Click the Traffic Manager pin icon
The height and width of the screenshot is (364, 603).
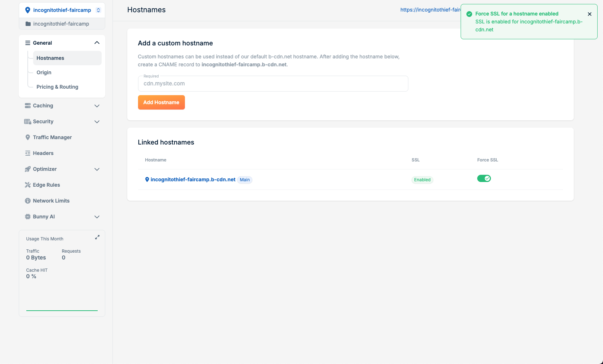[28, 137]
